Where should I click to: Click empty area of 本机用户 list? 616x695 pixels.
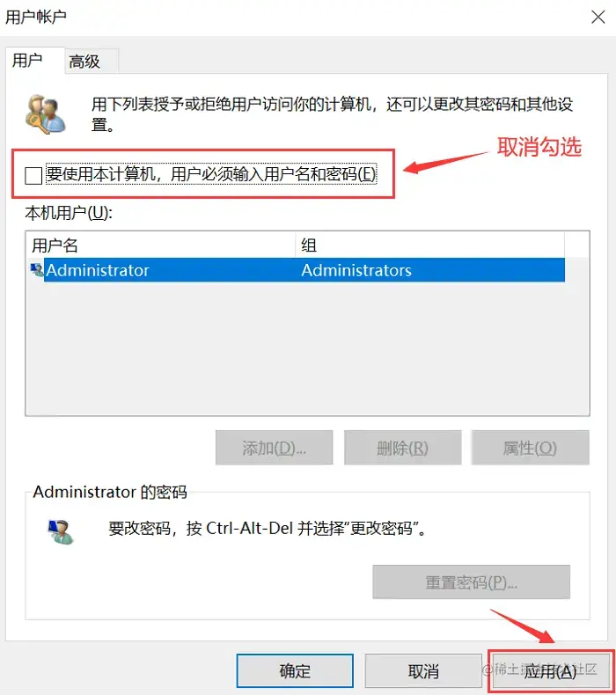(307, 348)
